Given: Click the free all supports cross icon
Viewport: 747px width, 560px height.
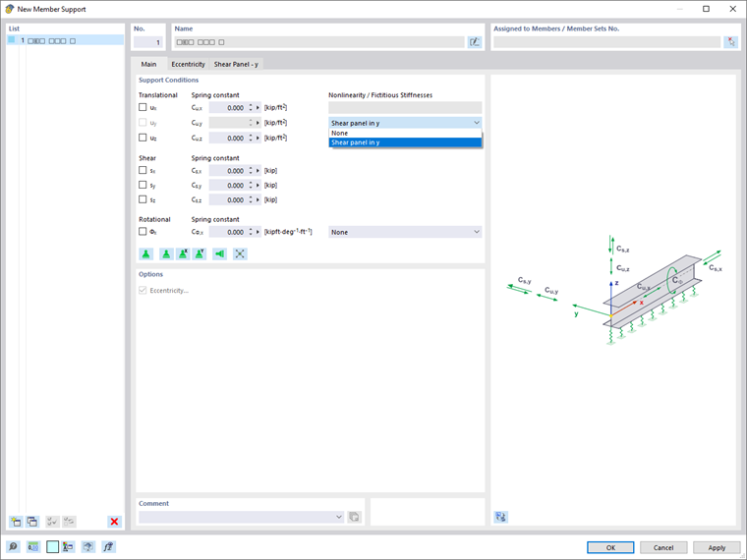Looking at the screenshot, I should (x=240, y=253).
